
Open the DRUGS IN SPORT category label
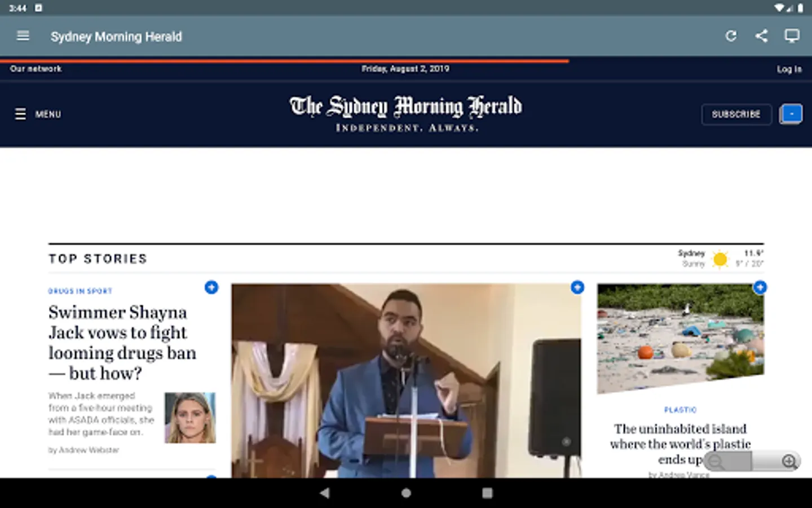pos(80,291)
